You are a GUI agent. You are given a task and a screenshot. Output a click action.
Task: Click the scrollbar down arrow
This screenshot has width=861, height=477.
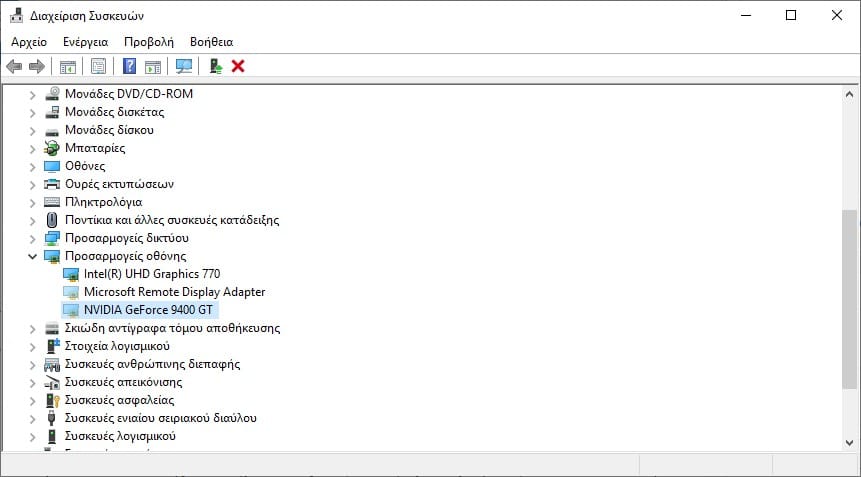click(849, 443)
